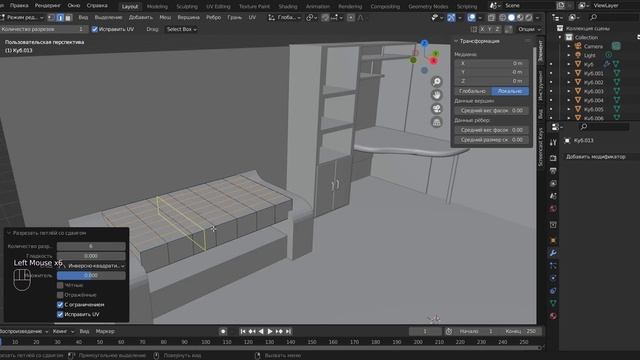
Task: Click the 'Количество разр...' operator panel field
Action: point(91,246)
